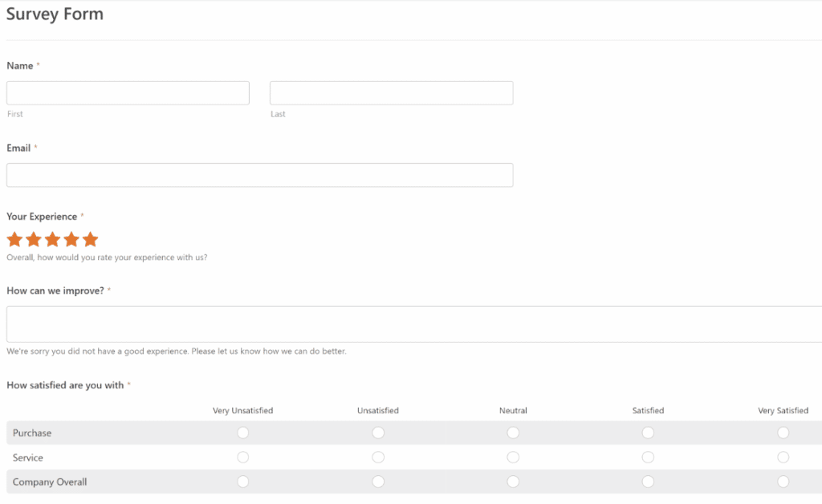Click the First name input field
The height and width of the screenshot is (504, 822).
pyautogui.click(x=128, y=92)
